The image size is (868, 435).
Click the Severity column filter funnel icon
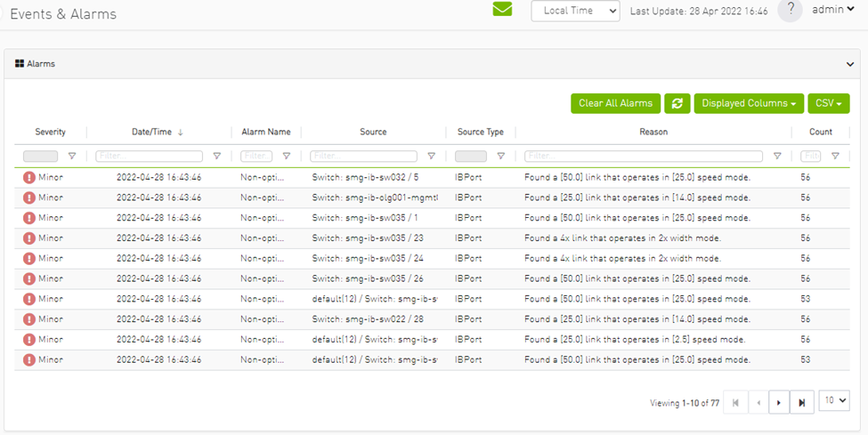(x=72, y=156)
